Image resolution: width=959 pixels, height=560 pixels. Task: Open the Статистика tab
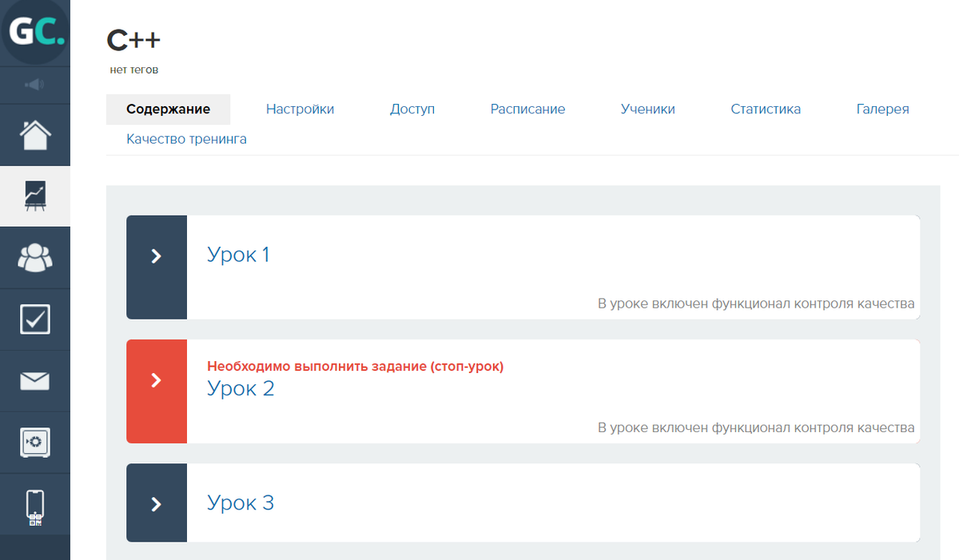coord(766,109)
